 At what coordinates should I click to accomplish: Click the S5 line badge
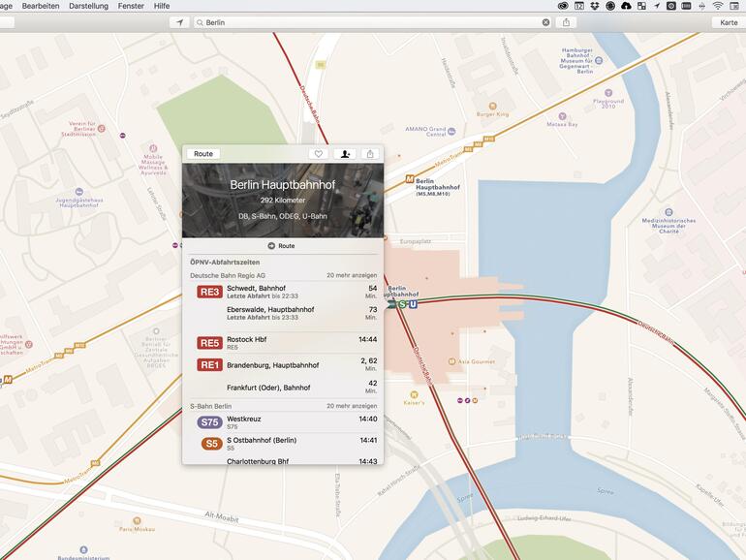[212, 444]
